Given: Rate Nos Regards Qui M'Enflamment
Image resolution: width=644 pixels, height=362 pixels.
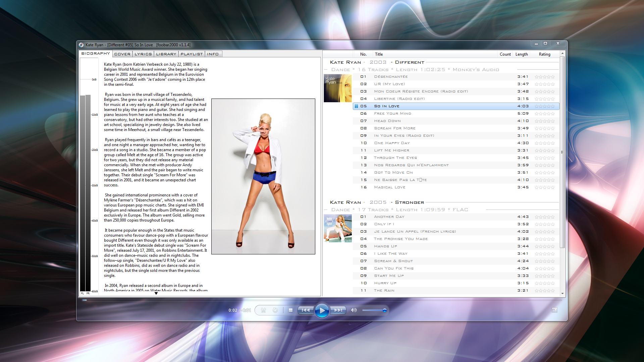Looking at the screenshot, I should [x=545, y=165].
